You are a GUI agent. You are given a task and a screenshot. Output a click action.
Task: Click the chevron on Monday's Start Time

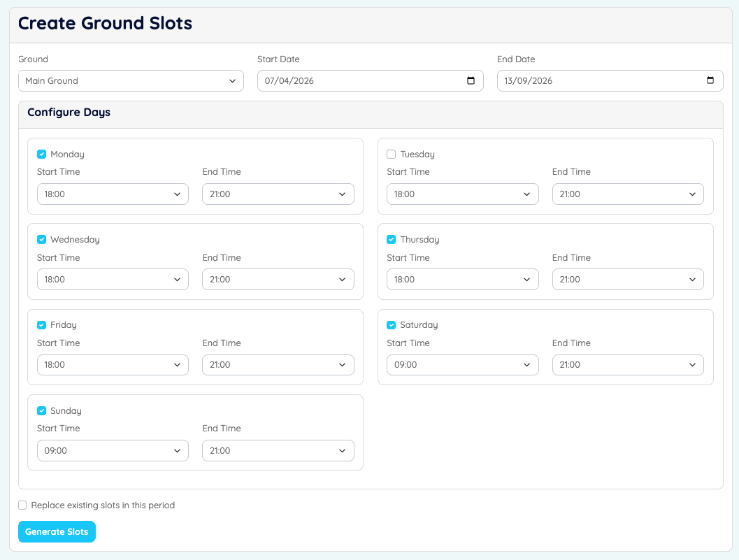point(177,194)
